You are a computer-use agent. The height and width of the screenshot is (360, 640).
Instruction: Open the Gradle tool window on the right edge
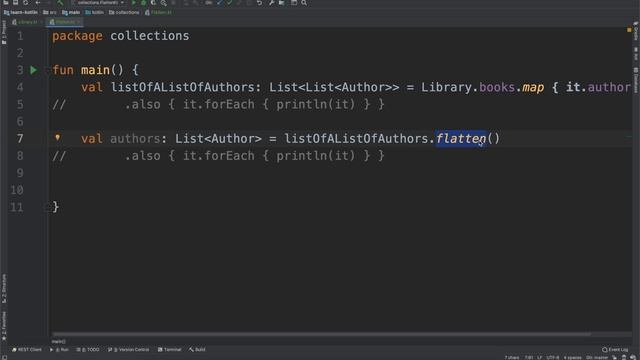(636, 31)
